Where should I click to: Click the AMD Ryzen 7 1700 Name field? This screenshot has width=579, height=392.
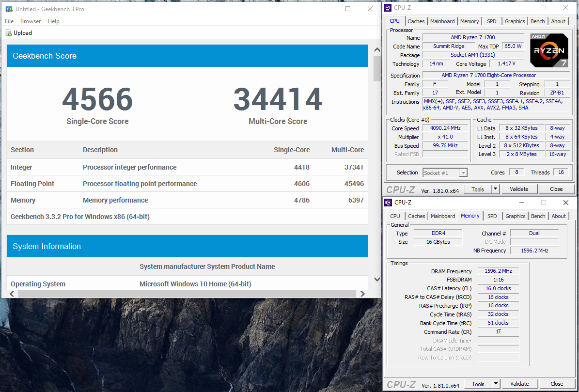pos(473,37)
